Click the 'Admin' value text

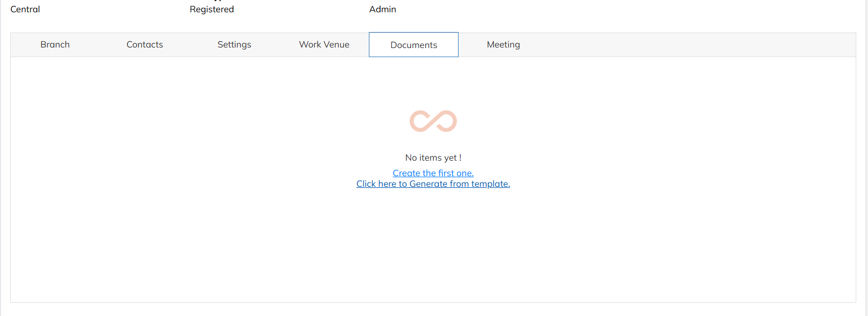(383, 10)
